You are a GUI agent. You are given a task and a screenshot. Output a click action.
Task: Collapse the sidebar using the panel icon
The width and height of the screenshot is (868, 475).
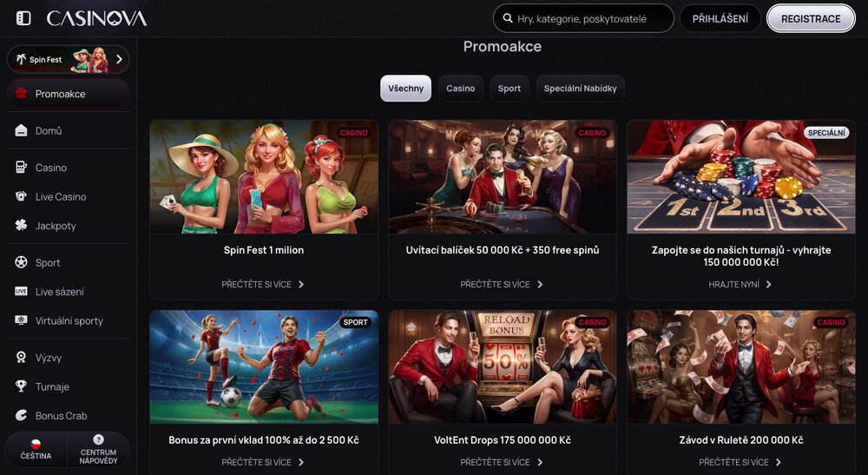23,18
